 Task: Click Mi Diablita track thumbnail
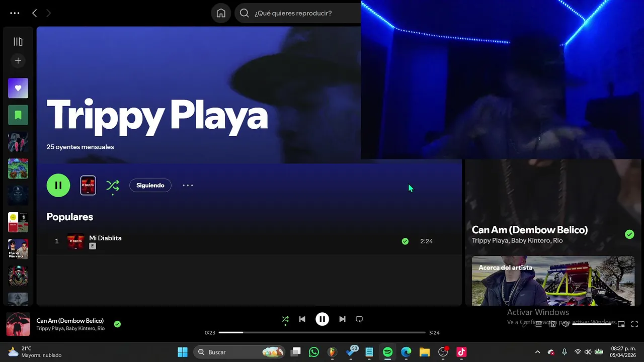coord(75,241)
